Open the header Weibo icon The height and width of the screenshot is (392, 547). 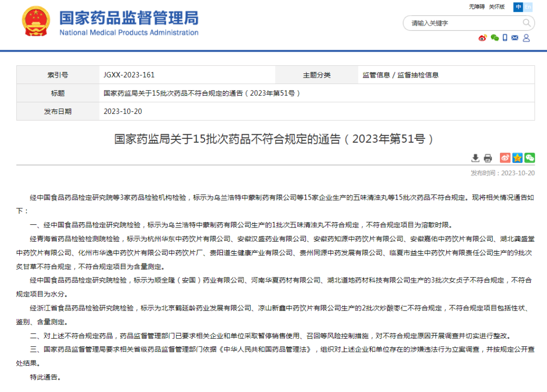483,37
